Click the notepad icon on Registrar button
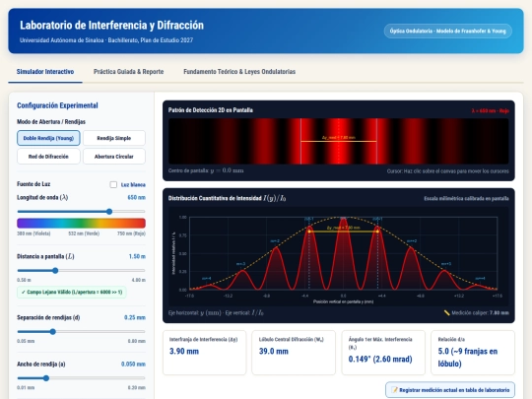Screen dimensions: 532x399 pos(395,390)
